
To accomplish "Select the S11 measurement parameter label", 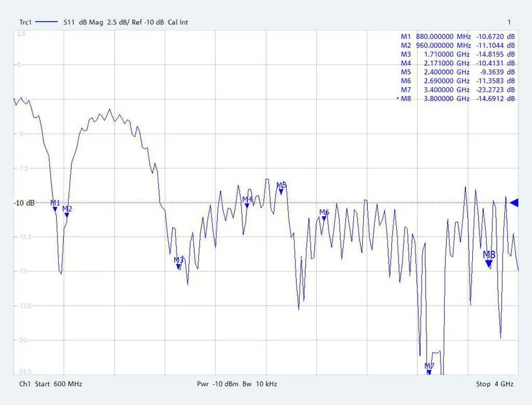I will [69, 22].
